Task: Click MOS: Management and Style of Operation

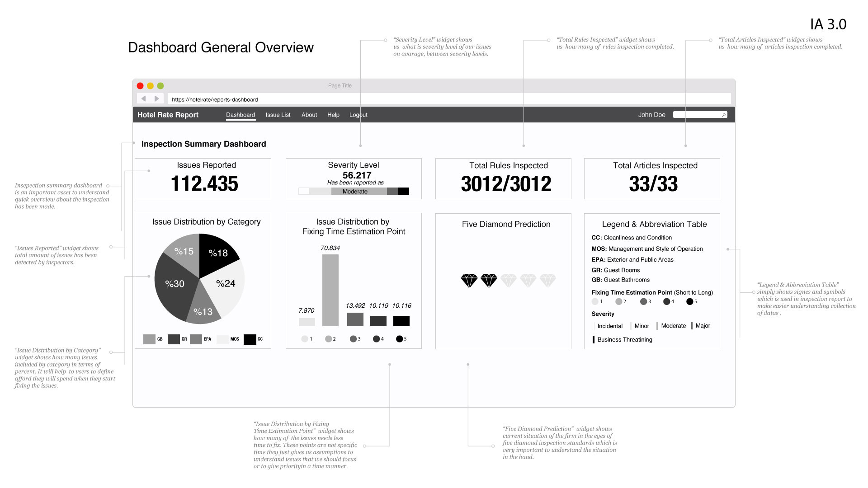Action: tap(647, 249)
